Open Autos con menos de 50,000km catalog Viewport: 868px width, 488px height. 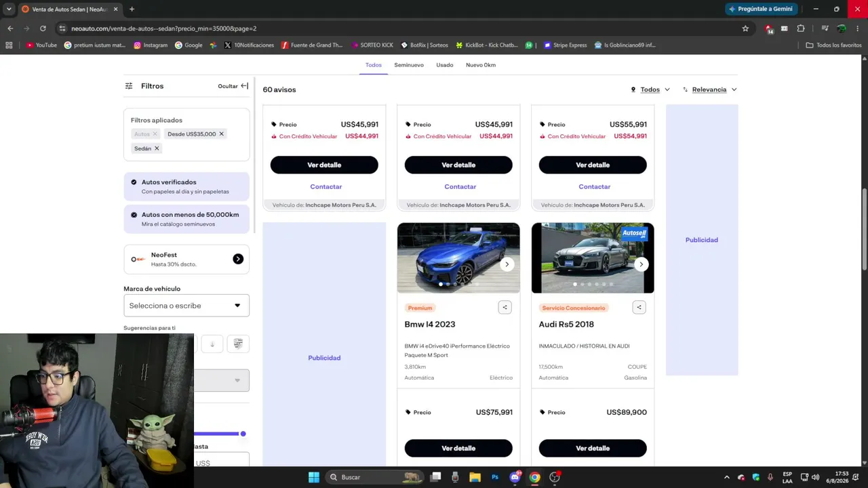click(186, 219)
